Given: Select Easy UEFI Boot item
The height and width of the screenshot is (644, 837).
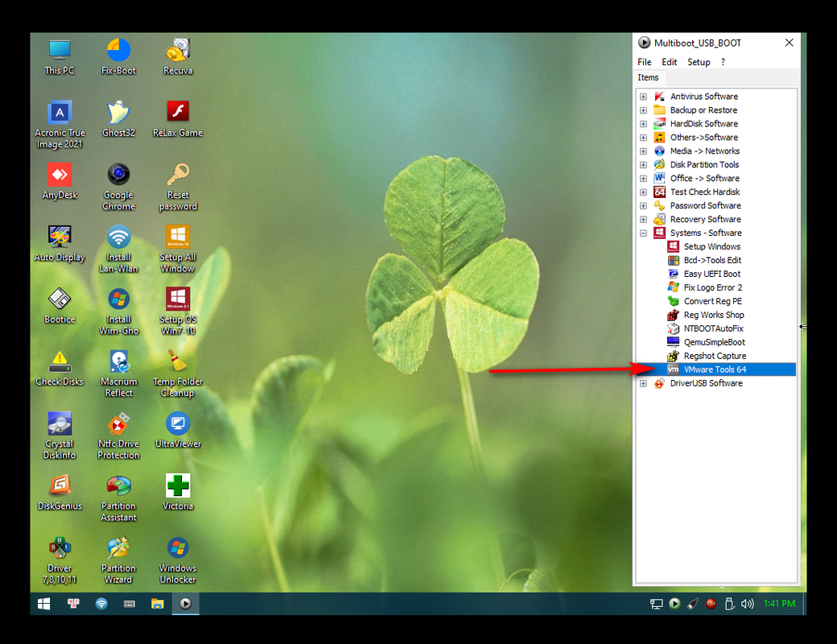Looking at the screenshot, I should tap(712, 274).
